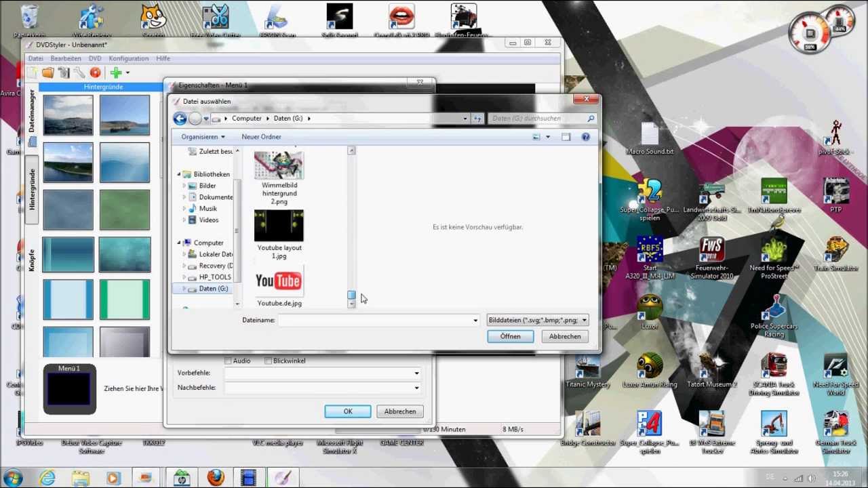868x488 pixels.
Task: Click the pivot-Stick desktop icon
Action: (835, 138)
